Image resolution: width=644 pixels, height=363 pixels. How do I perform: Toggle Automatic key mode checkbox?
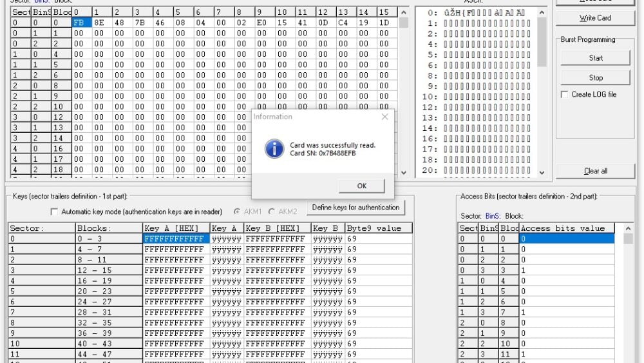coord(54,211)
